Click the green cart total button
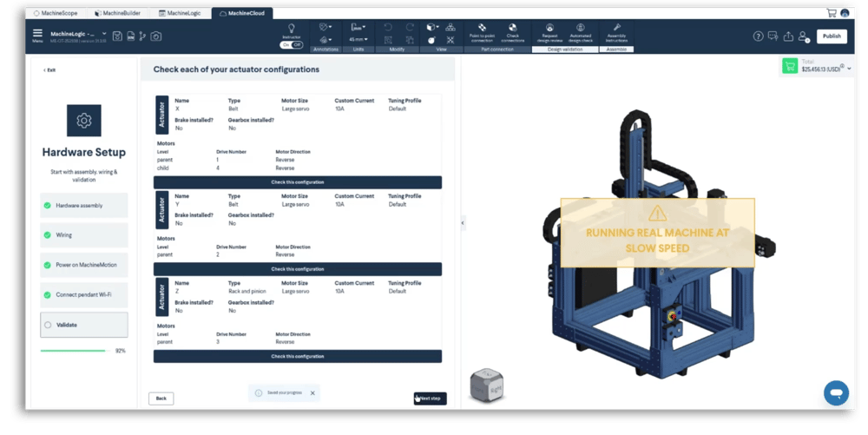The height and width of the screenshot is (435, 868). 790,66
